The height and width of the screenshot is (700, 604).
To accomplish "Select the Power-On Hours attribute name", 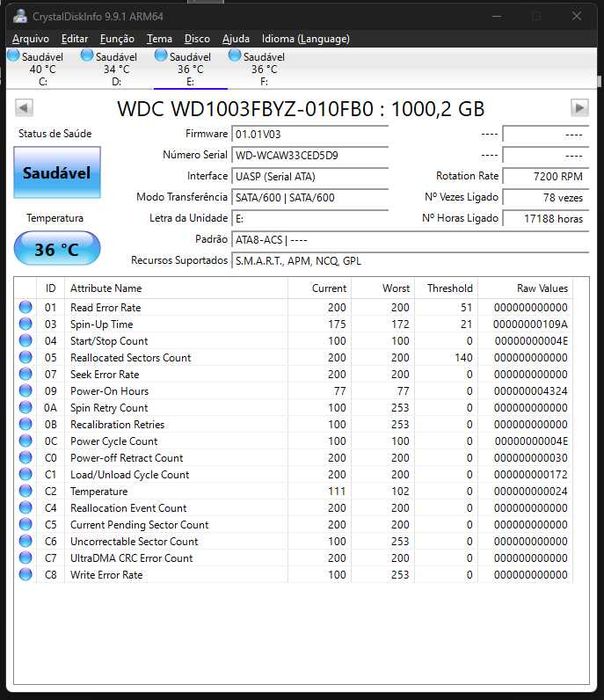I will (109, 391).
